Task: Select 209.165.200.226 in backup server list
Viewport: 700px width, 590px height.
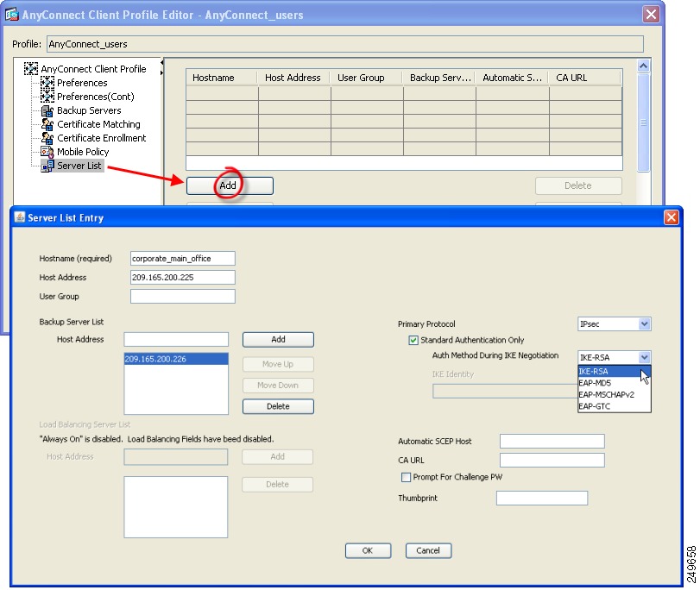Action: tap(176, 359)
